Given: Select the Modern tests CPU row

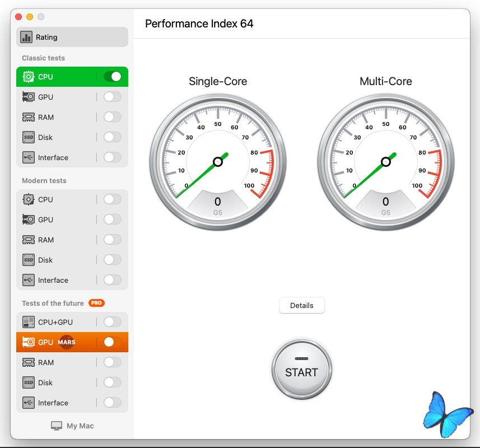Looking at the screenshot, I should coord(62,199).
